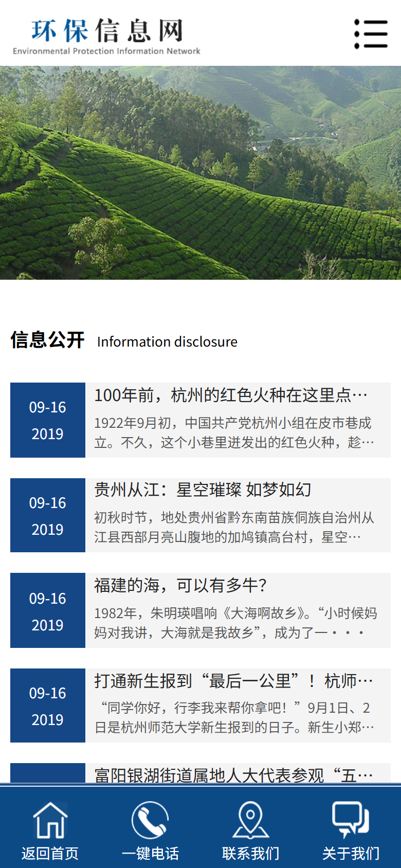Tap the map location pin icon
Screen dimensions: 401x868
pyautogui.click(x=250, y=820)
